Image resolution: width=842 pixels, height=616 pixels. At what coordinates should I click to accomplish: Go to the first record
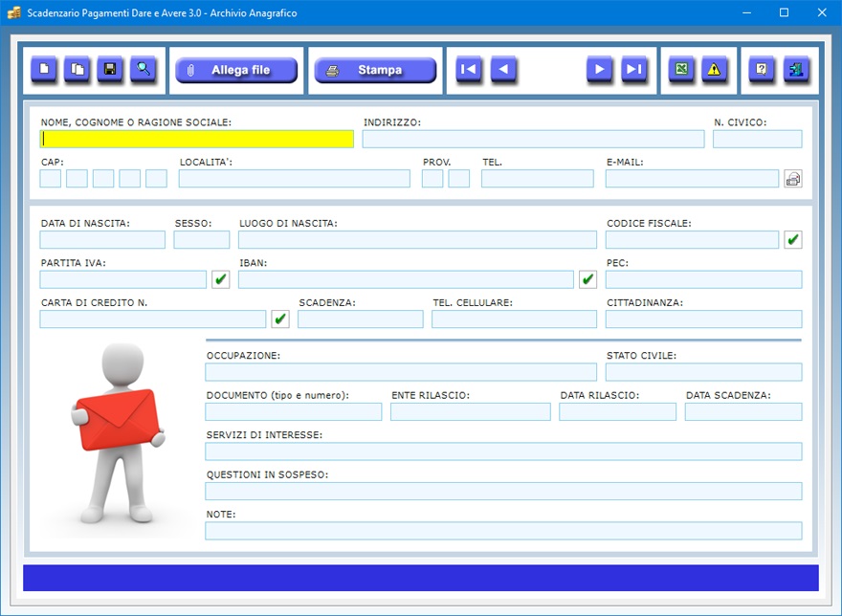pyautogui.click(x=469, y=69)
